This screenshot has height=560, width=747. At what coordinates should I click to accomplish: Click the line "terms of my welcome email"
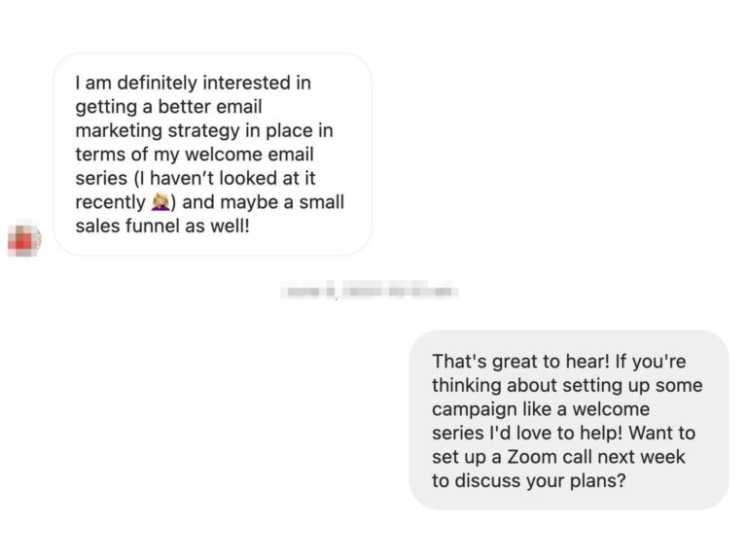pos(194,155)
